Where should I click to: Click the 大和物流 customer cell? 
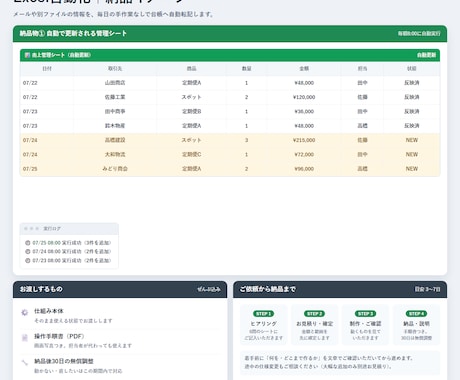tap(115, 154)
